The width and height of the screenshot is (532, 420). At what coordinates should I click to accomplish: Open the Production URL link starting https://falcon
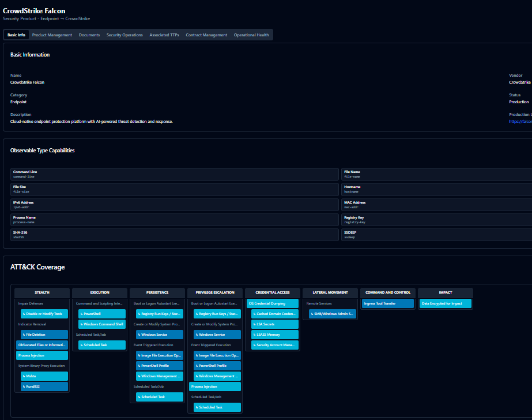(x=520, y=122)
